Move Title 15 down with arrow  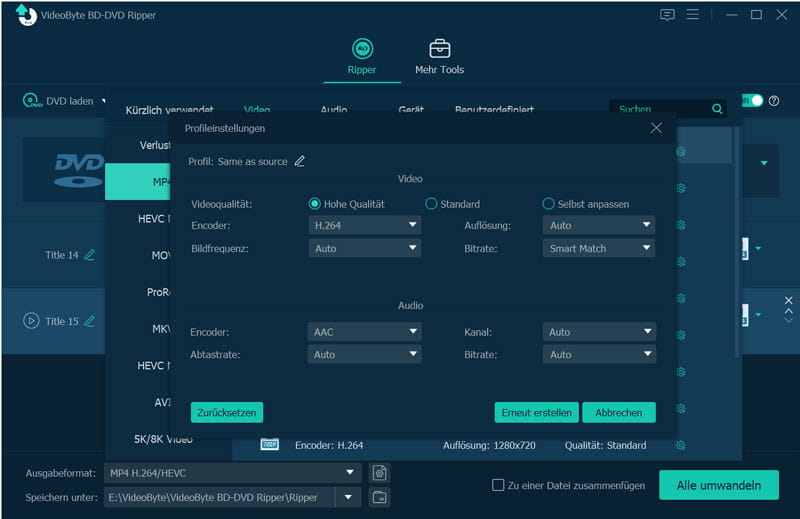point(788,320)
